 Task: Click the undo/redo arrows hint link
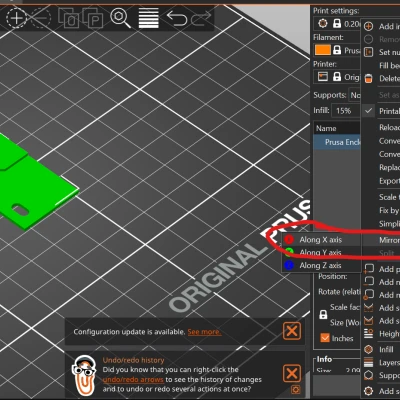coord(133,380)
